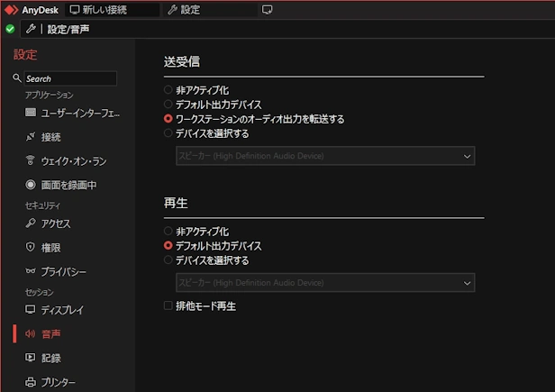The height and width of the screenshot is (392, 555).
Task: Click the 権限 shield icon
Action: (x=31, y=247)
